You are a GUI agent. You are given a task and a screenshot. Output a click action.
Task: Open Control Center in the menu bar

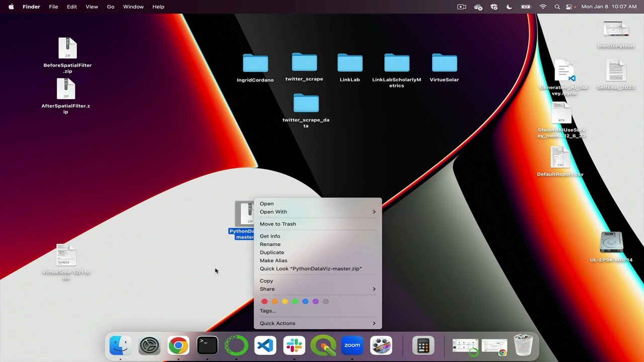coord(570,7)
